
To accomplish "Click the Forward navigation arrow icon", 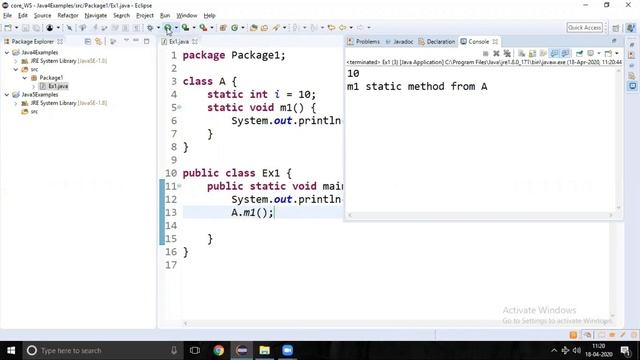I will pyautogui.click(x=360, y=28).
